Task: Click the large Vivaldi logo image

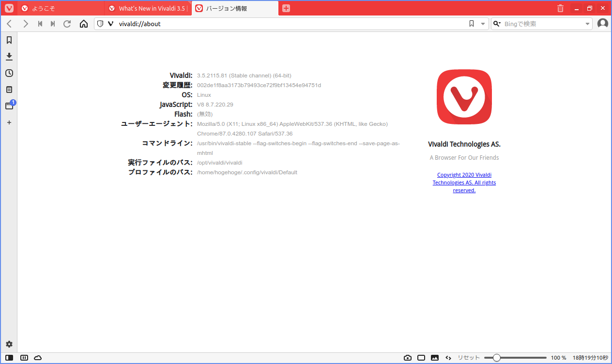Action: click(x=464, y=97)
